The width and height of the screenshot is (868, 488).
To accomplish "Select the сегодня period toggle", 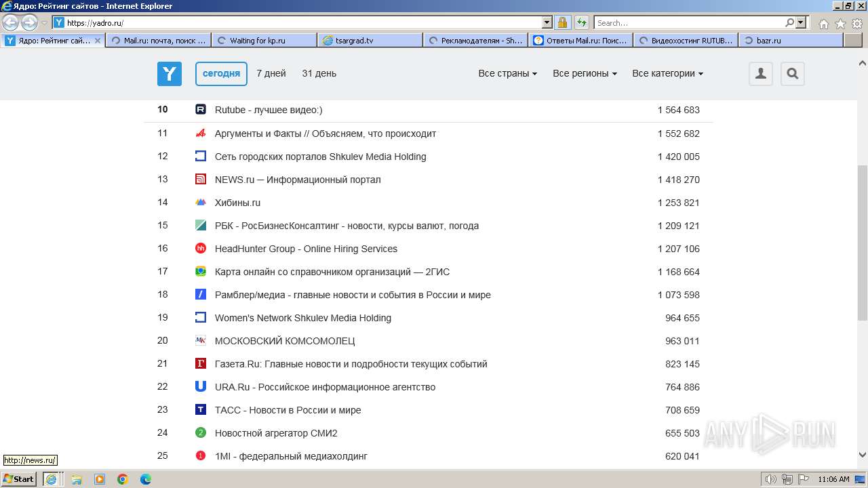I will [221, 74].
